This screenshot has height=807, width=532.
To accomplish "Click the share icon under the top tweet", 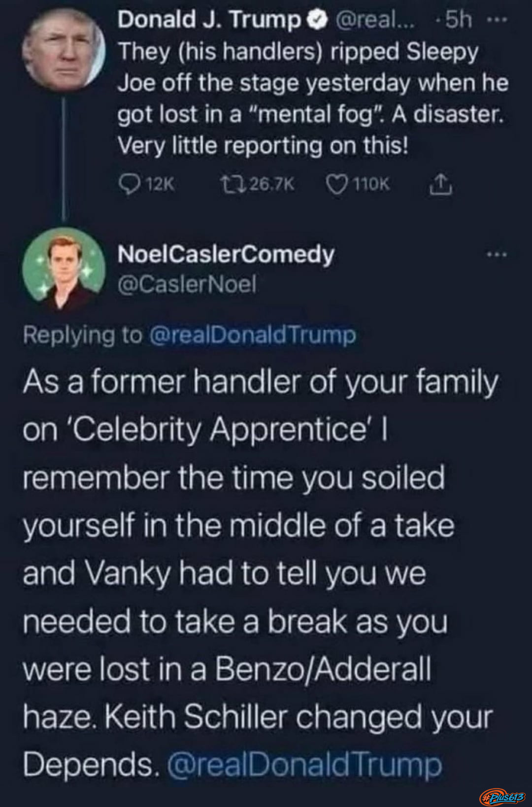I will pos(440,184).
